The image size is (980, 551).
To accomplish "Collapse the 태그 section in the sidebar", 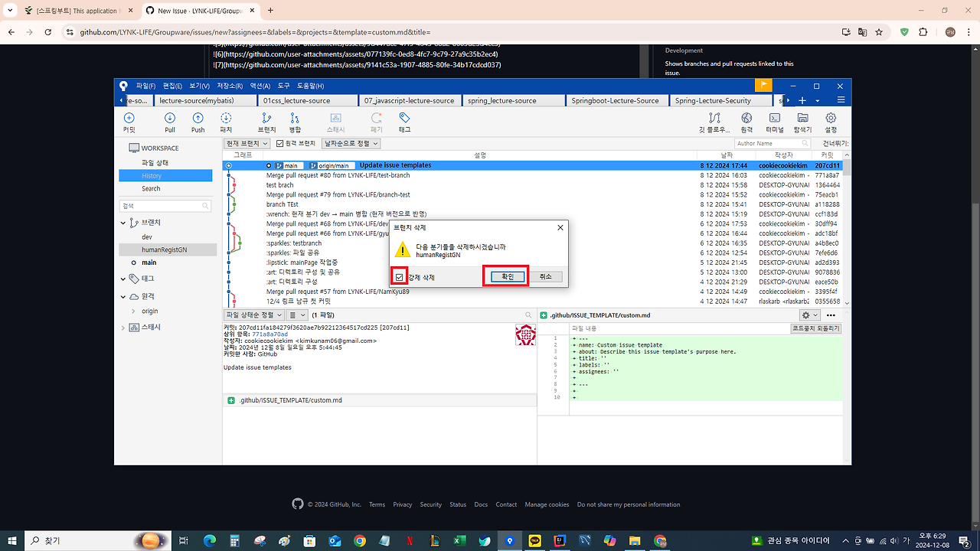I will pyautogui.click(x=123, y=279).
